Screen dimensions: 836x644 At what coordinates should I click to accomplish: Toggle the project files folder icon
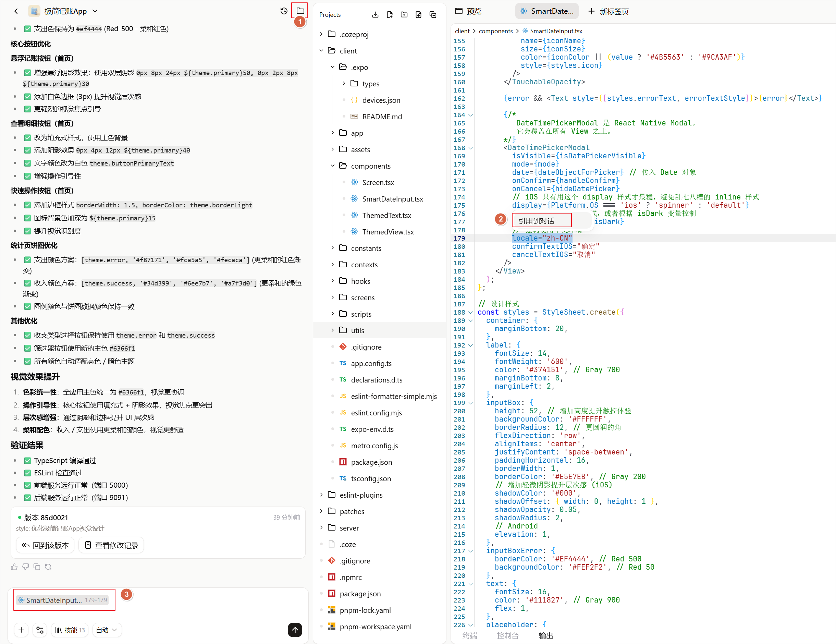tap(300, 11)
